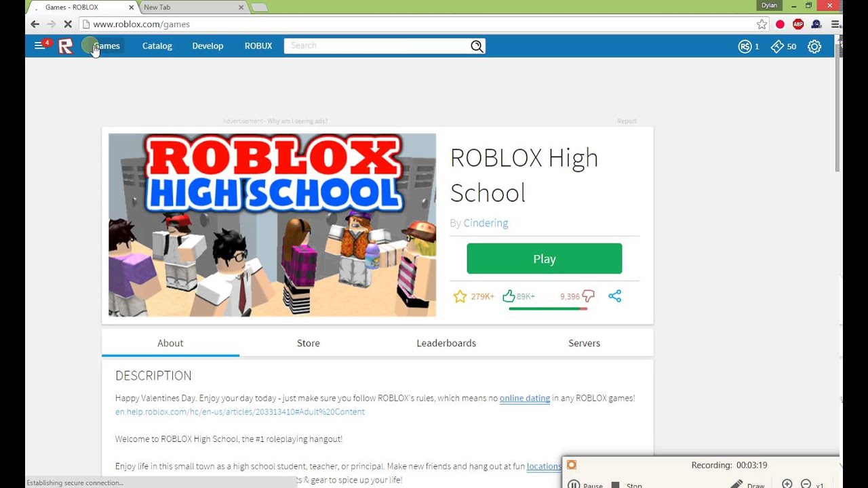Screen dimensions: 868x488
Task: Open the Chrome menu icon
Action: tap(835, 24)
